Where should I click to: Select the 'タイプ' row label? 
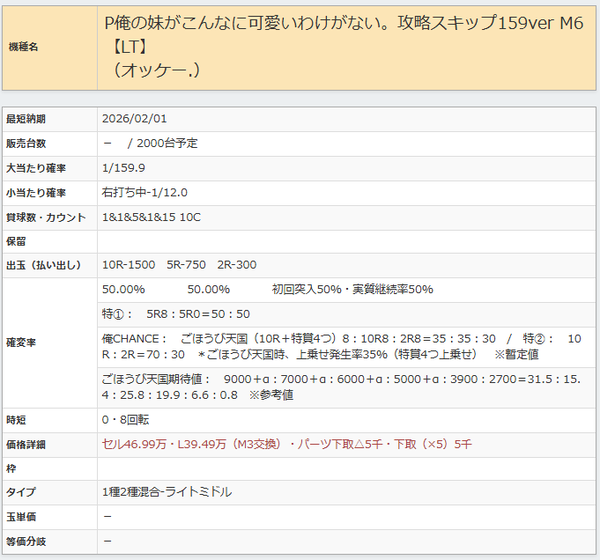[21, 492]
